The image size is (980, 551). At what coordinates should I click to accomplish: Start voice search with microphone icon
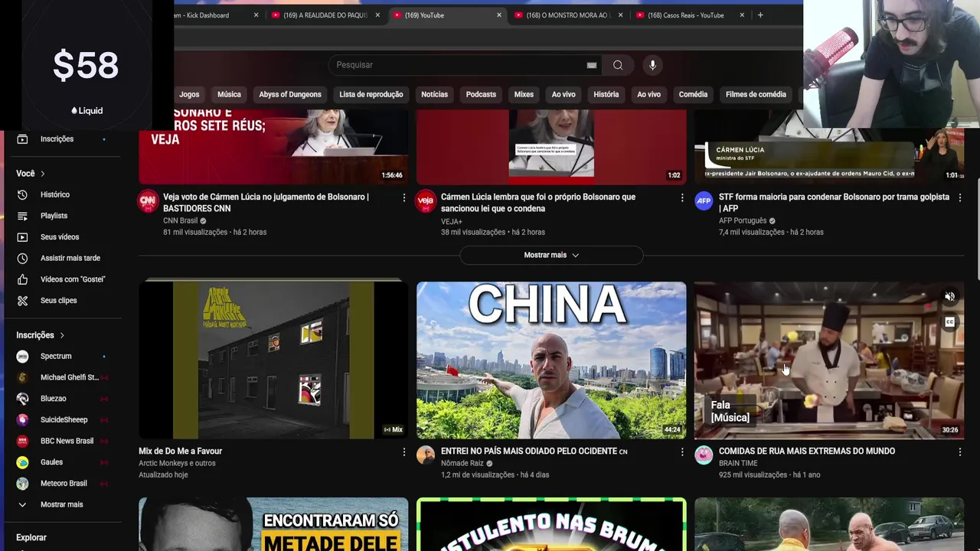(x=652, y=65)
